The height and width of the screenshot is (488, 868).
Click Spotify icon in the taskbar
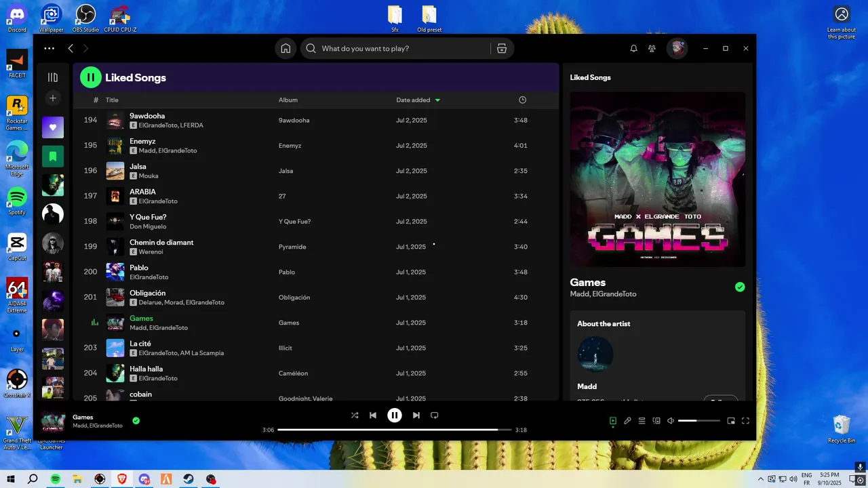pos(56,479)
